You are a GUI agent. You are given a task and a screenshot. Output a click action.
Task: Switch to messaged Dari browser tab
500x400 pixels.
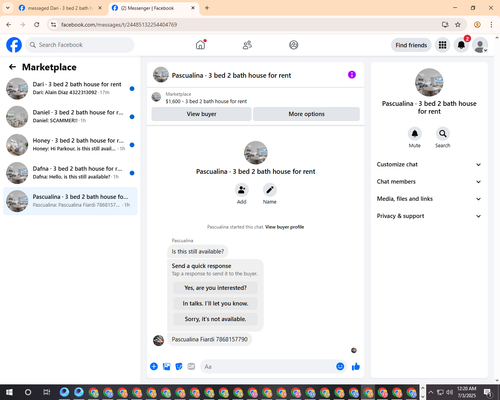click(60, 8)
